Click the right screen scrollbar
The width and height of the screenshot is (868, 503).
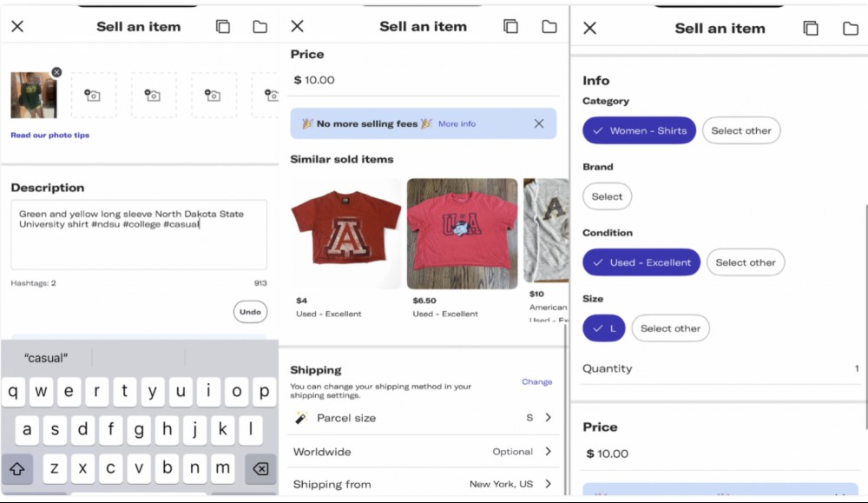865,316
